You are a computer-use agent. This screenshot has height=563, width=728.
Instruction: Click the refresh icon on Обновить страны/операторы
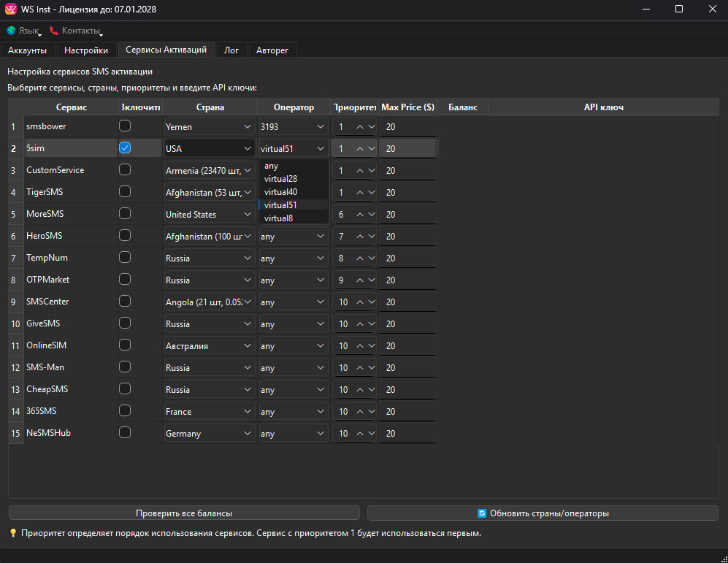(x=482, y=513)
